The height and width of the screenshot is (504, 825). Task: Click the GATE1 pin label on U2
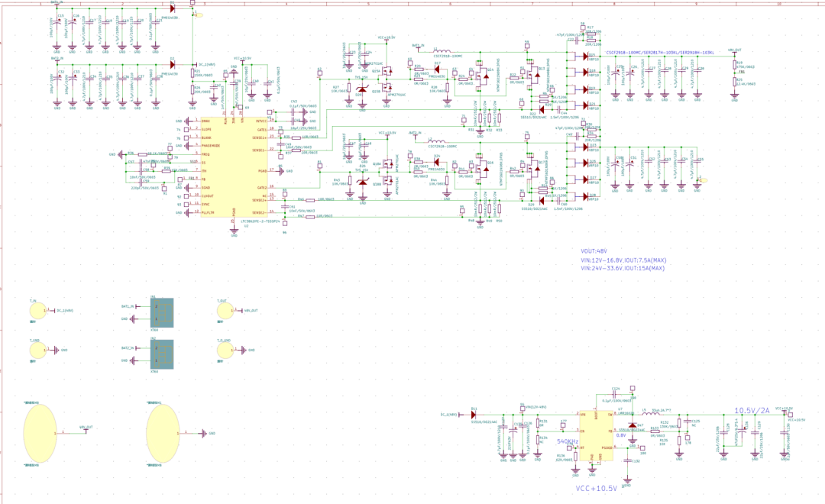click(262, 129)
